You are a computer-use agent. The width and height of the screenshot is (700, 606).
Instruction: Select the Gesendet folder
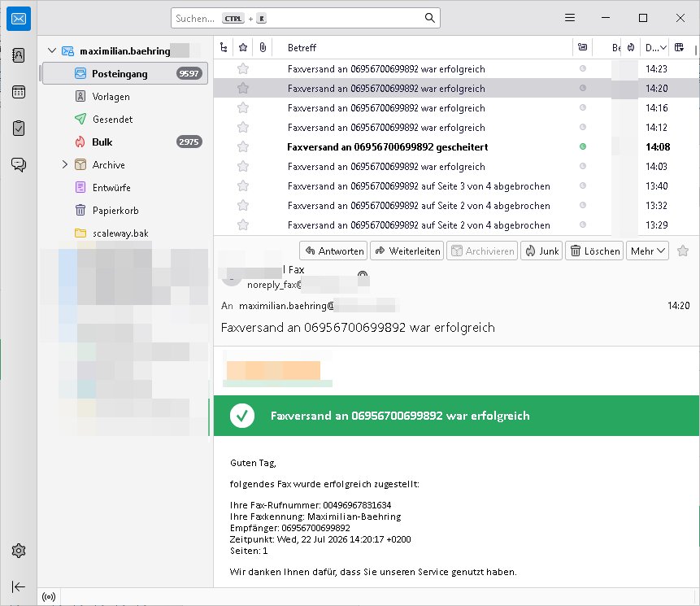[x=125, y=120]
